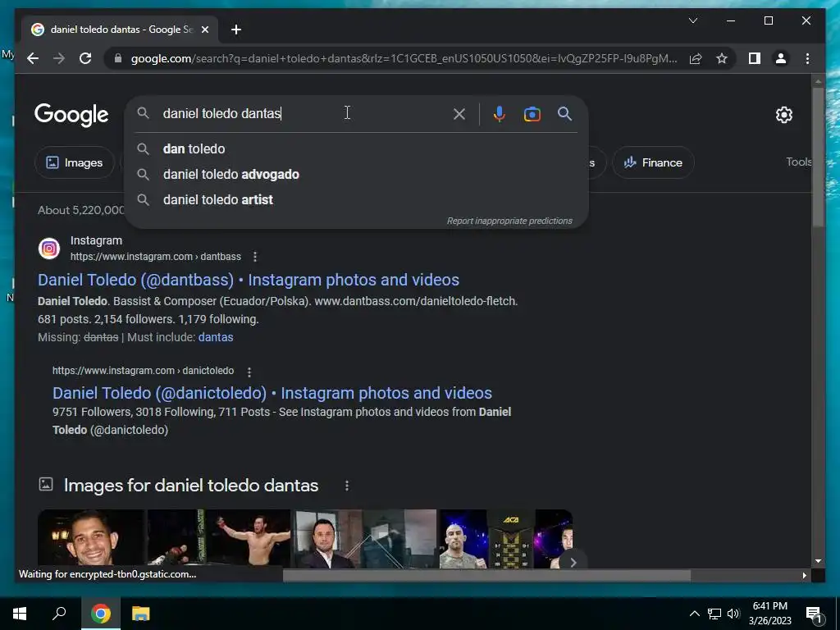Screen dimensions: 840x630
Task: Click the address bar URL
Action: coord(404,58)
